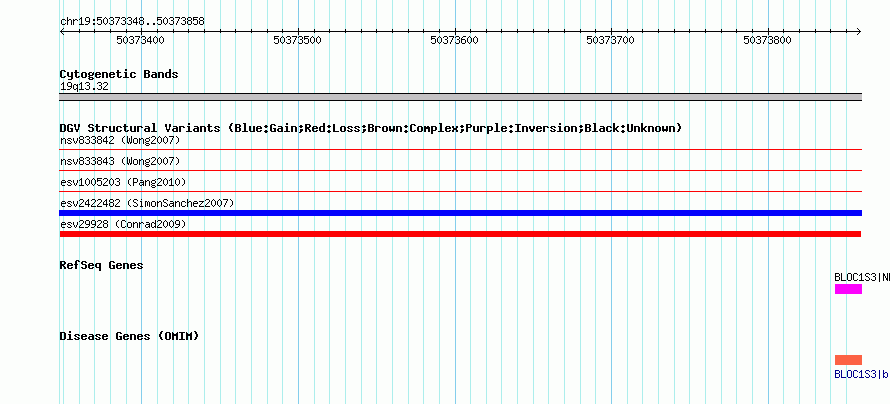Click the Cytogenetic Bands track title

pyautogui.click(x=119, y=74)
